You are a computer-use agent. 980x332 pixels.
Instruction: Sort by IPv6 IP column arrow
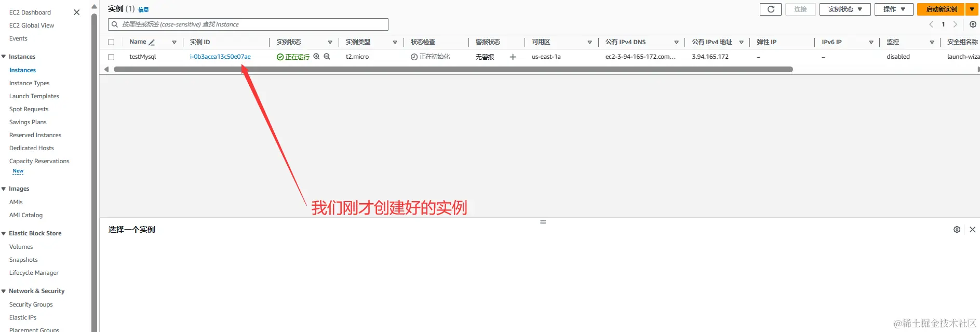[x=871, y=42]
